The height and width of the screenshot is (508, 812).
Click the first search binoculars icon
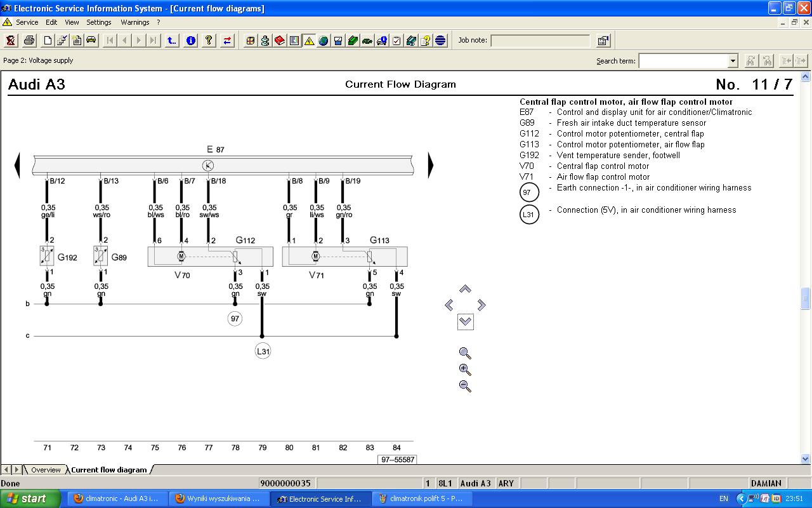(750, 61)
